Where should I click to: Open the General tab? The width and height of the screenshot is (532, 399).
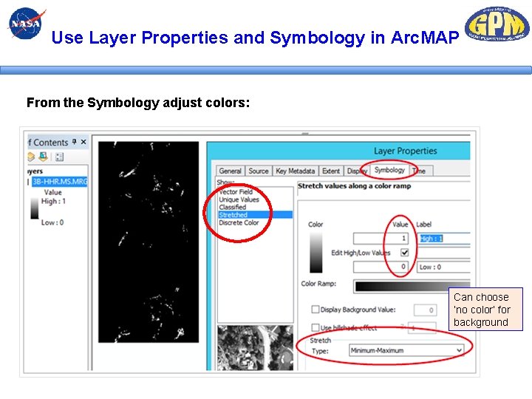(x=230, y=171)
